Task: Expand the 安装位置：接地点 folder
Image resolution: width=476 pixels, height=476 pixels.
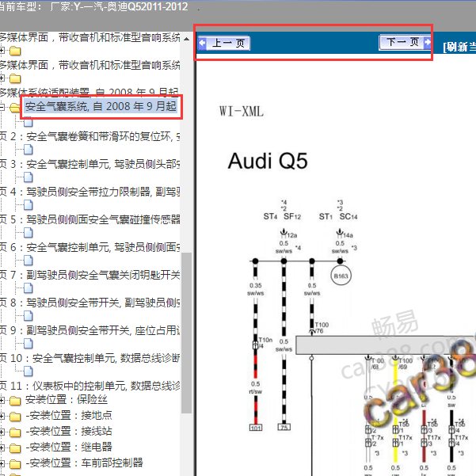Action: tap(2, 416)
